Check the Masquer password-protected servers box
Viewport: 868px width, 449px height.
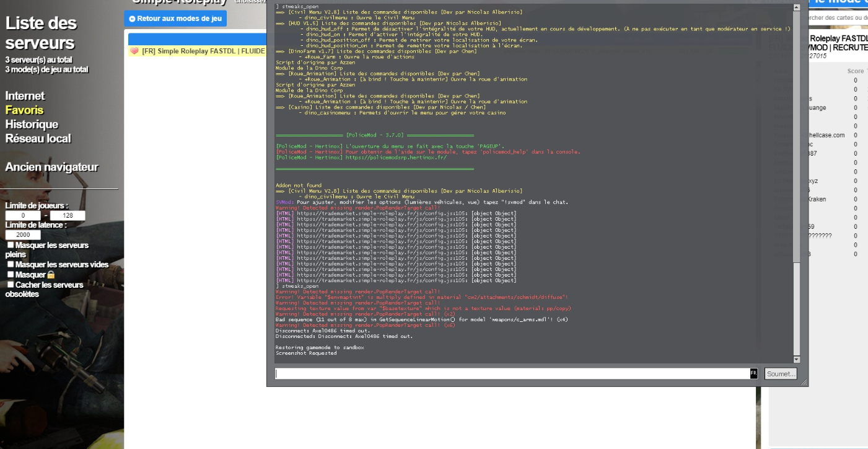pos(11,274)
